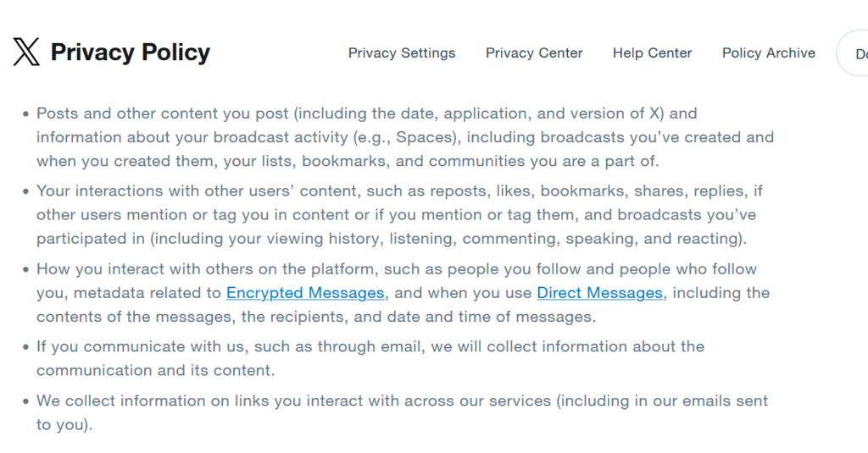Screen dimensions: 868x453
Task: Follow the Encrypted Messages hyperlink
Action: click(305, 293)
